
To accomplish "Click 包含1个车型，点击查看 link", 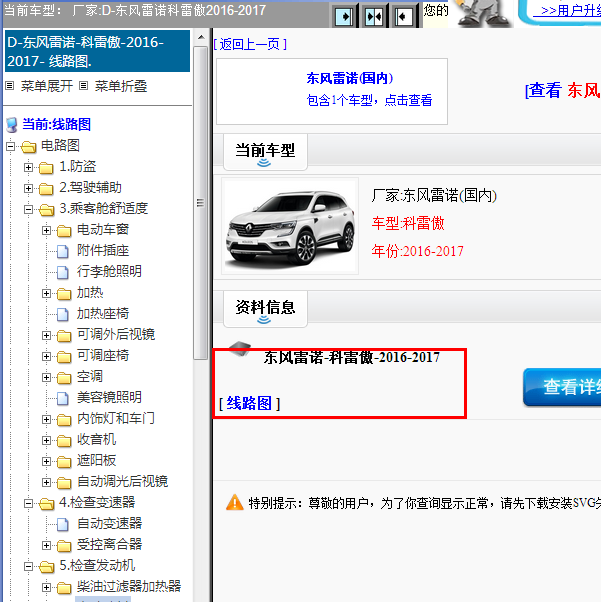I will tap(369, 101).
